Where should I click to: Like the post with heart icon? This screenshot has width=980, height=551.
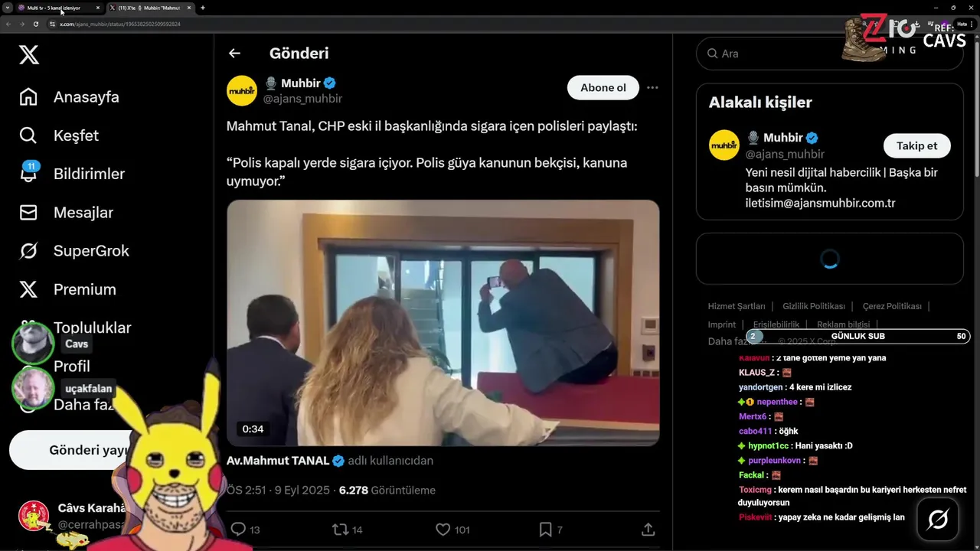click(x=443, y=529)
